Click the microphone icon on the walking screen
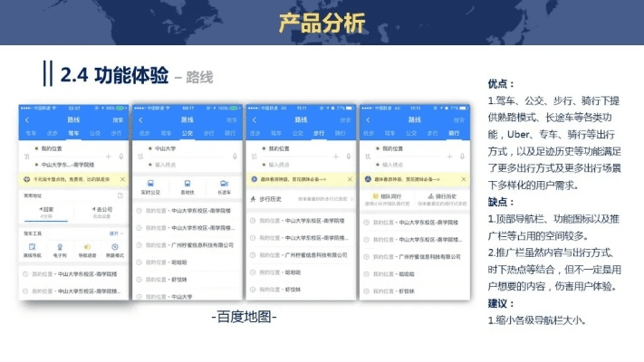644x362 pixels. click(x=349, y=157)
